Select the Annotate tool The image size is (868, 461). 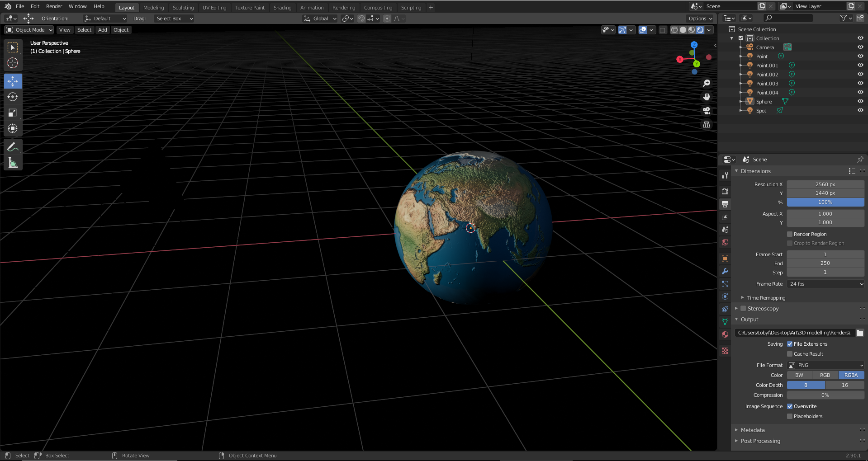pos(13,147)
